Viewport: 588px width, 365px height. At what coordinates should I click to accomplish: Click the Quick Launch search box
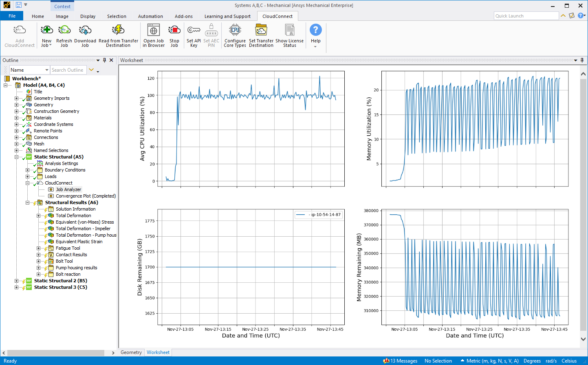526,16
